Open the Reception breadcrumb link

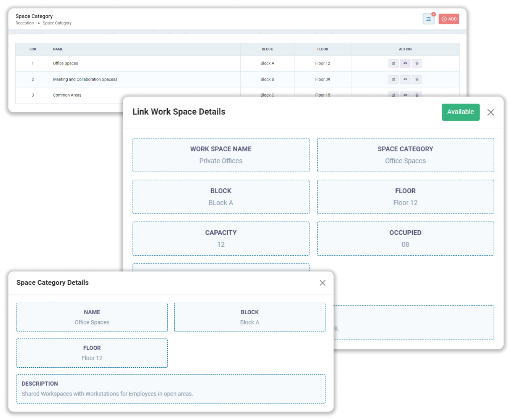point(24,23)
